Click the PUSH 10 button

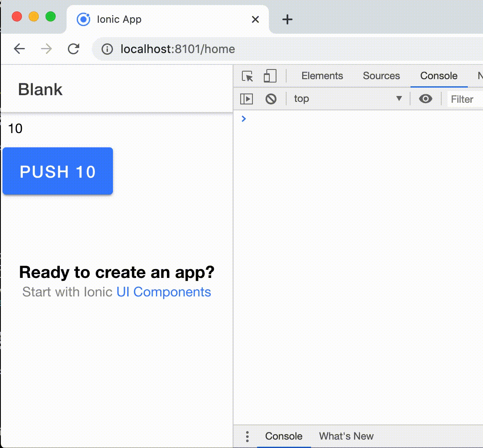click(58, 171)
